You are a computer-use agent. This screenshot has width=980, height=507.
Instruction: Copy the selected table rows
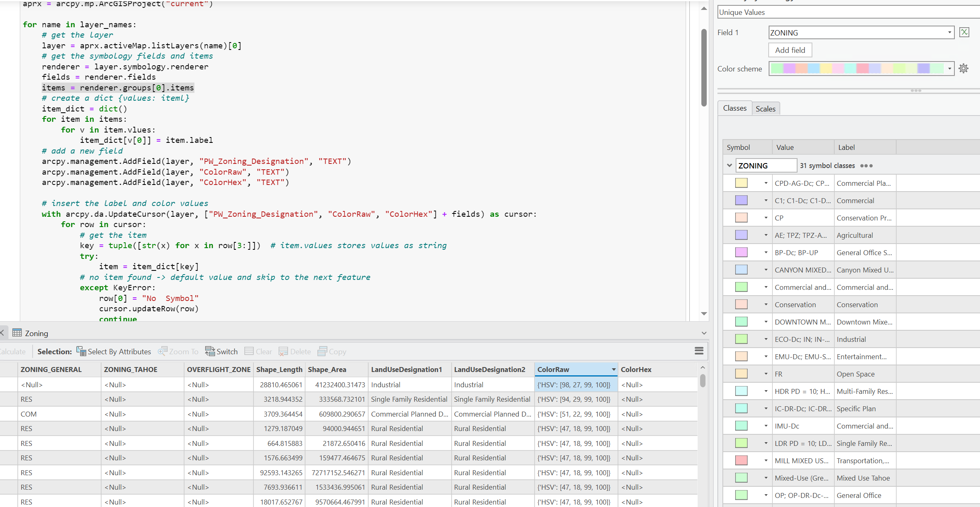point(331,351)
